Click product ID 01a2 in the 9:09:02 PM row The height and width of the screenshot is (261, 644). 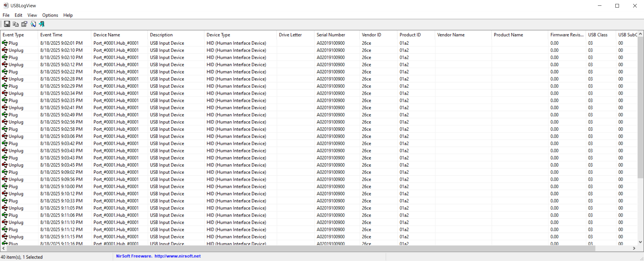pos(404,172)
